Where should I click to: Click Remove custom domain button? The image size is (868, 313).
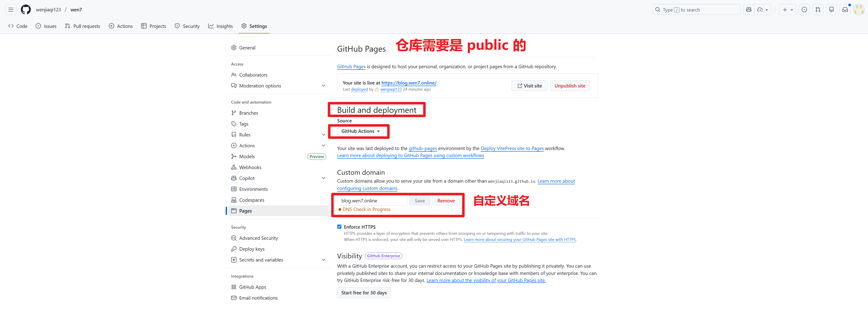pyautogui.click(x=445, y=200)
